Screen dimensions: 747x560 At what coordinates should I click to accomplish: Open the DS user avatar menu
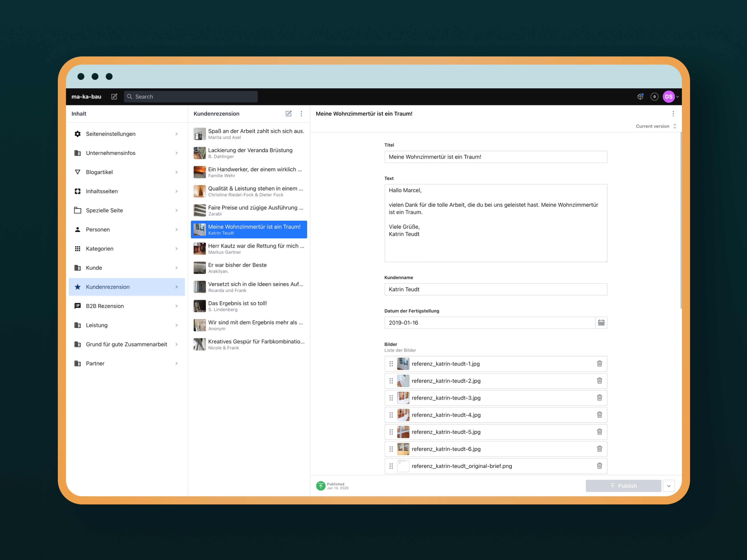click(669, 96)
